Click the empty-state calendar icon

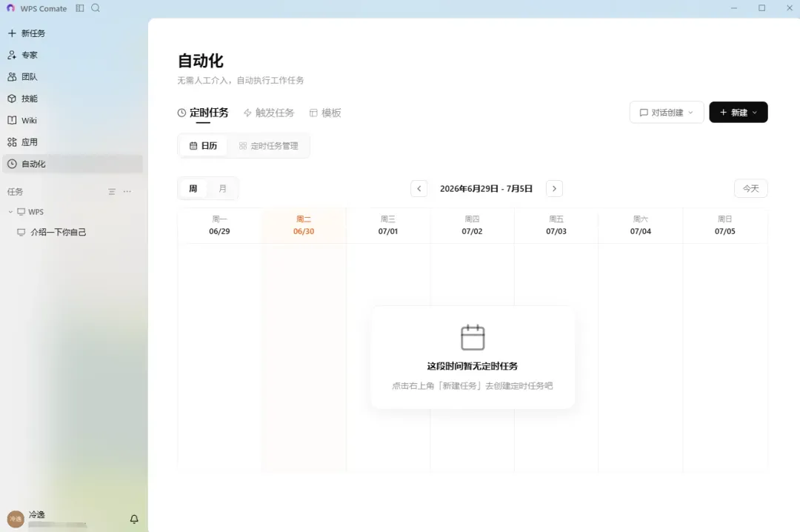point(473,337)
